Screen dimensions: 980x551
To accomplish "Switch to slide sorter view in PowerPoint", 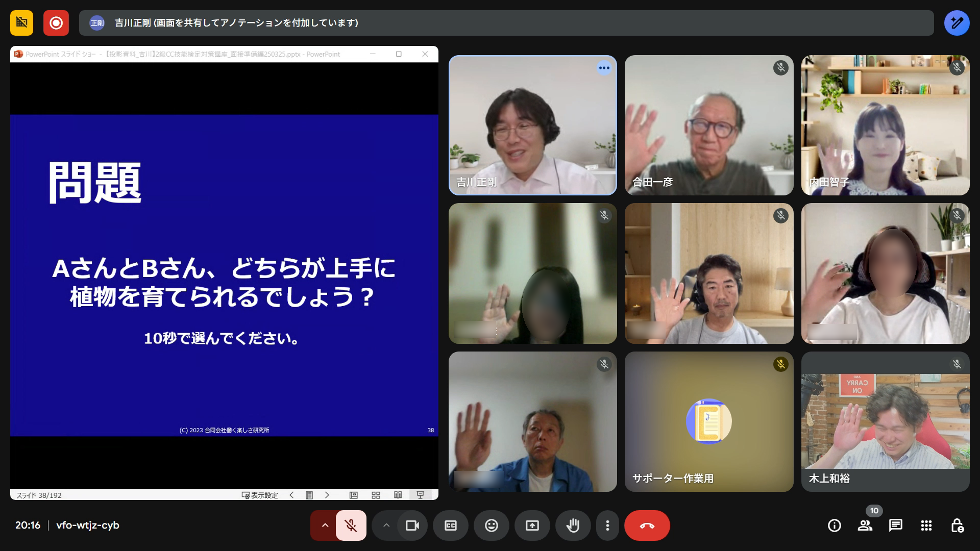I will (x=376, y=495).
